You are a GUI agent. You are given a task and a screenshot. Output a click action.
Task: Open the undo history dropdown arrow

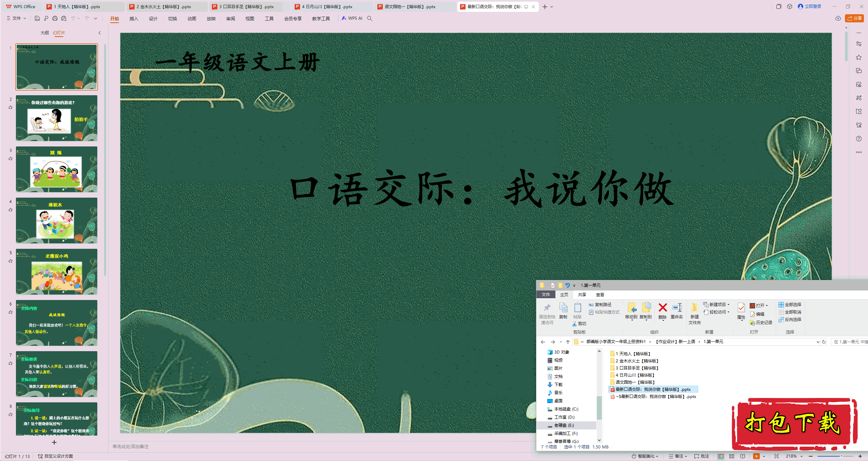[79, 18]
